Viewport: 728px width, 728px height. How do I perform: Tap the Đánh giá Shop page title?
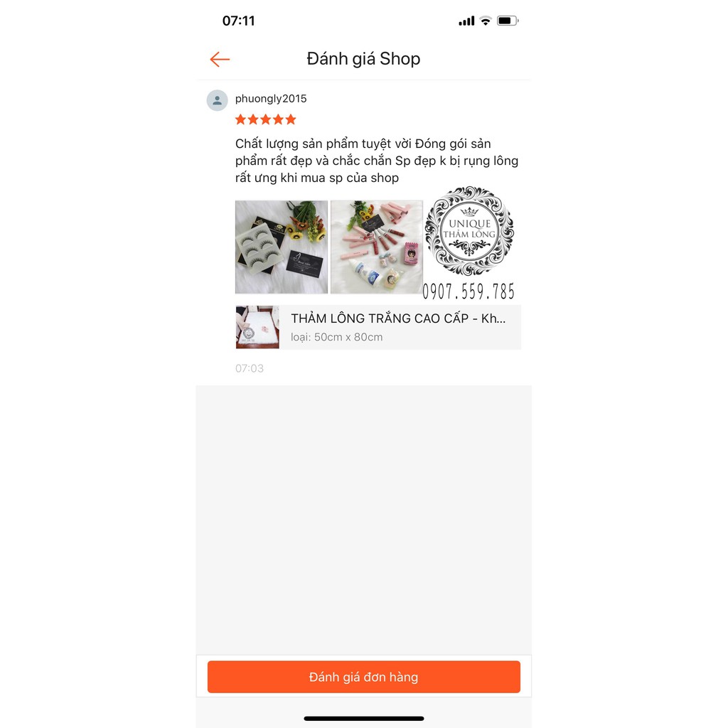363,59
